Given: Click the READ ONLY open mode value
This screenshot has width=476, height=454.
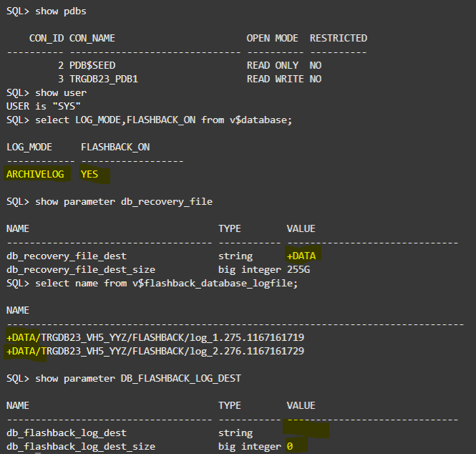Looking at the screenshot, I should 273,65.
